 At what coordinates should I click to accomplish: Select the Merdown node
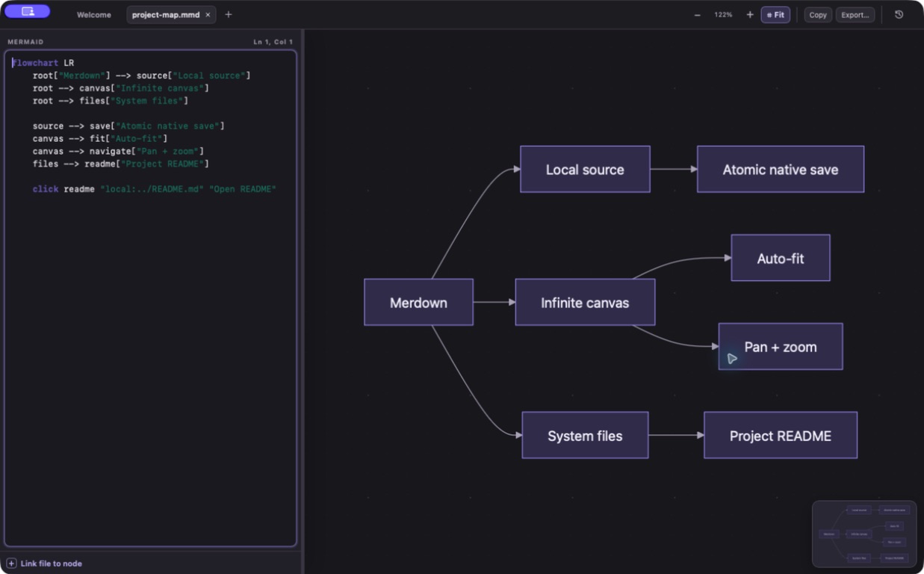pyautogui.click(x=418, y=303)
